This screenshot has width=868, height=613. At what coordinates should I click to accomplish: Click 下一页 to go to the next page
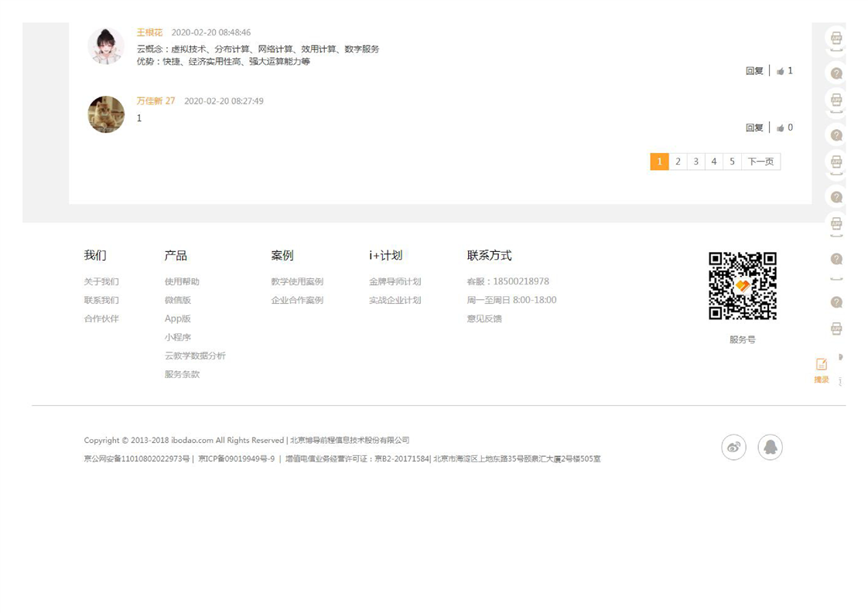pyautogui.click(x=760, y=162)
